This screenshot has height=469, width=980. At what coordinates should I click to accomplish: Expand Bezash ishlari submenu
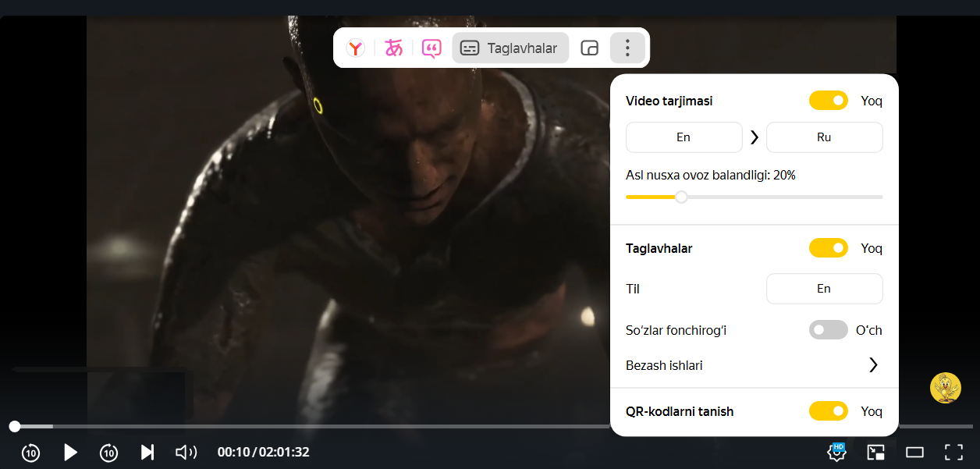point(755,365)
